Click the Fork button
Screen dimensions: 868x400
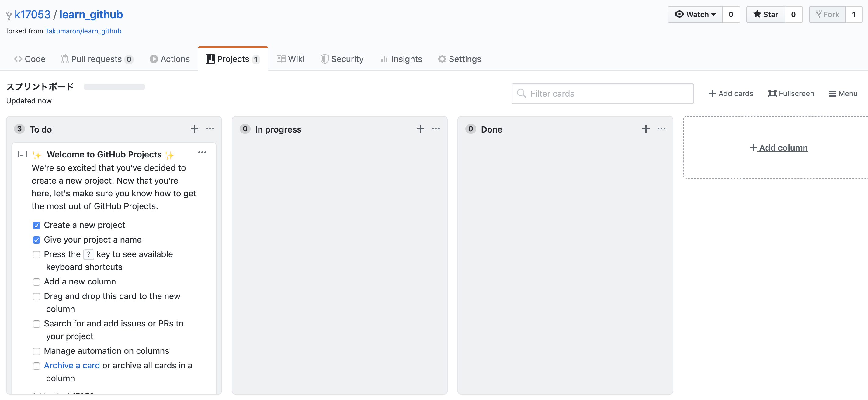[x=827, y=15]
